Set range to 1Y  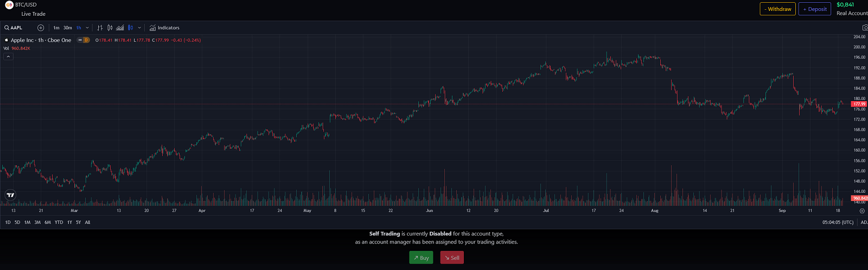(69, 222)
